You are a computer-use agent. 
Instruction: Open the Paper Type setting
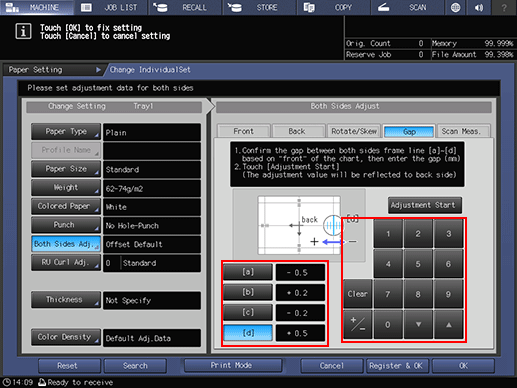click(66, 132)
